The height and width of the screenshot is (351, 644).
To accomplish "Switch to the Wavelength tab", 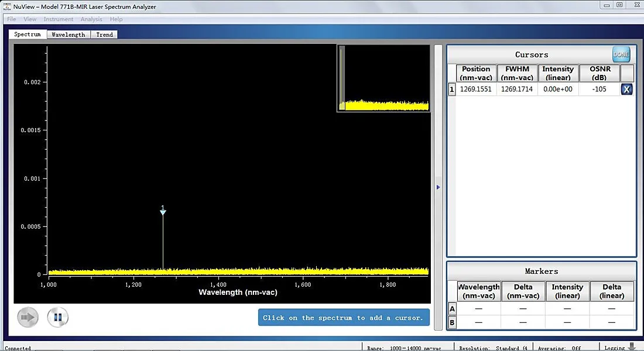I will 68,35.
